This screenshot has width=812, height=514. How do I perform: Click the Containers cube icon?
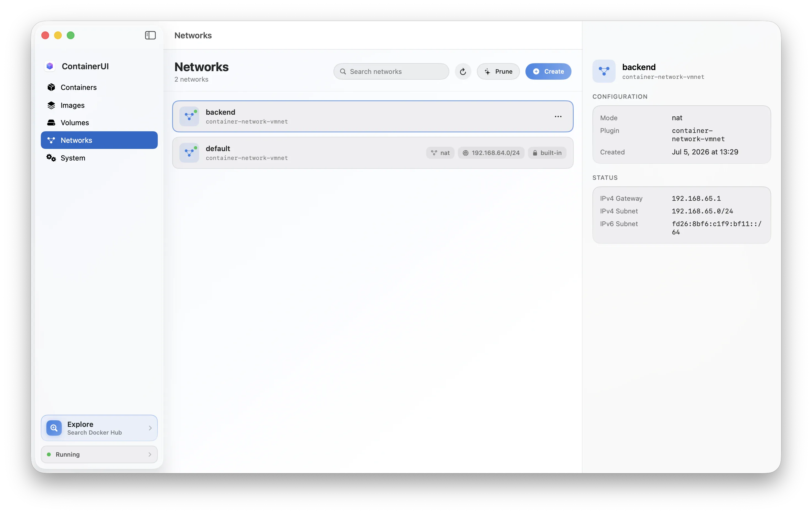[x=51, y=87]
